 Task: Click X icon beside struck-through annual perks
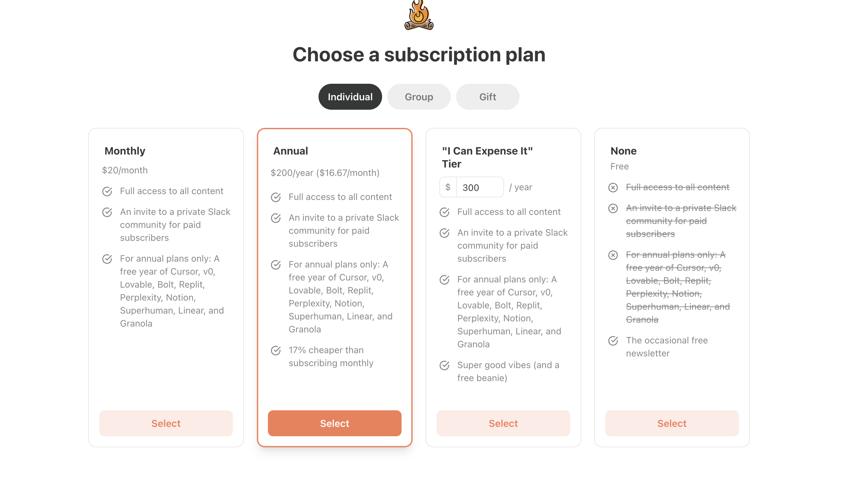coord(613,255)
